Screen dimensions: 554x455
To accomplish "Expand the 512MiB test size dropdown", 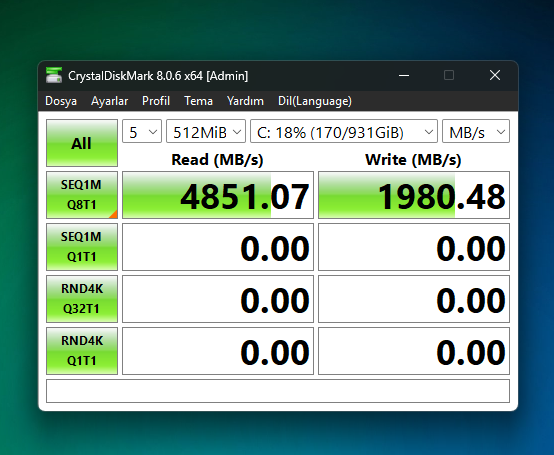I will 206,131.
